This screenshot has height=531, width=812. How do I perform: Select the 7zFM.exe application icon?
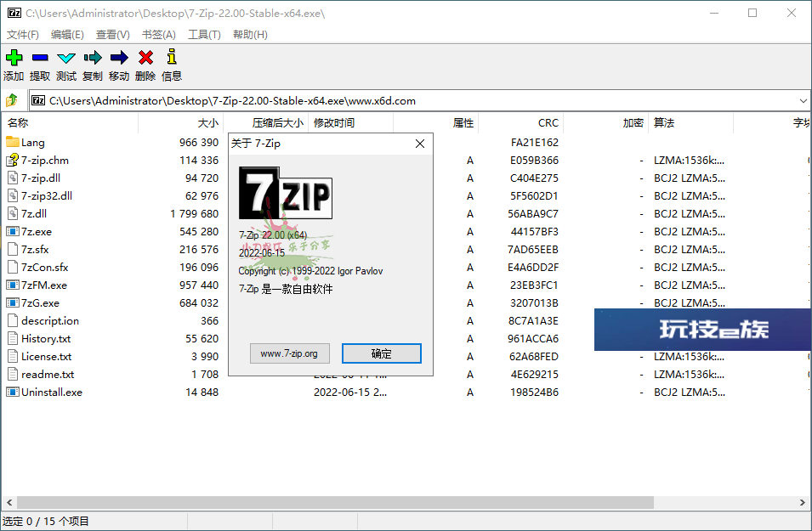pos(13,285)
